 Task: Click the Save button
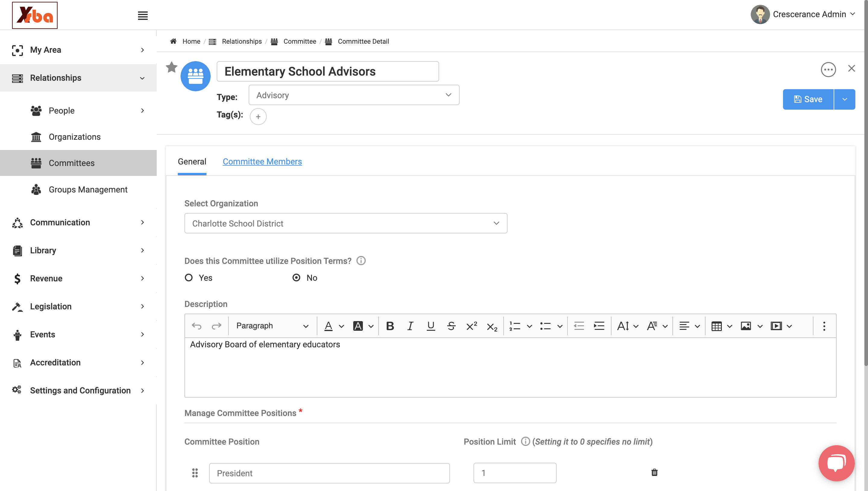tap(808, 99)
